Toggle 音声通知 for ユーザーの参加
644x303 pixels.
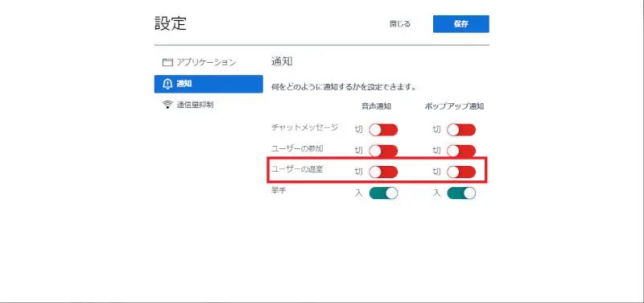click(383, 151)
